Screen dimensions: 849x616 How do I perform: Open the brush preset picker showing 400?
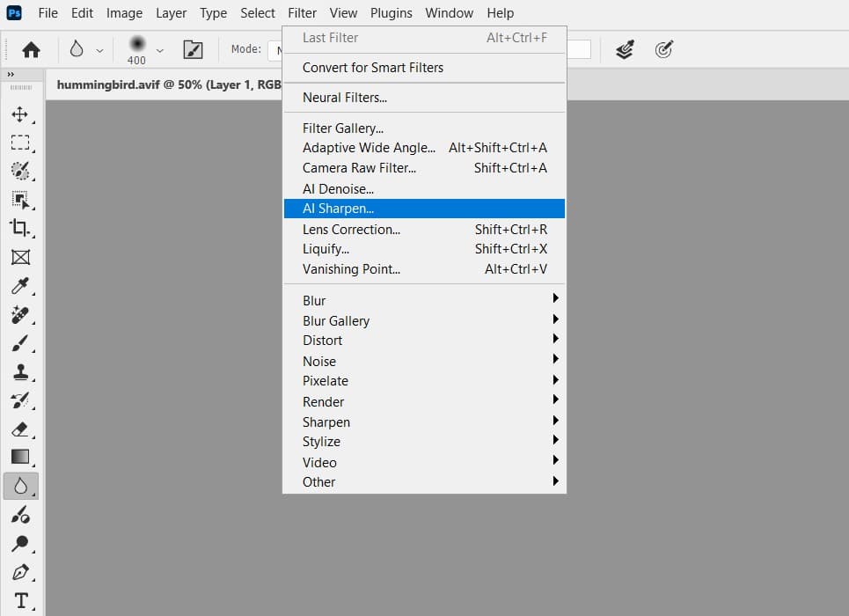click(137, 50)
